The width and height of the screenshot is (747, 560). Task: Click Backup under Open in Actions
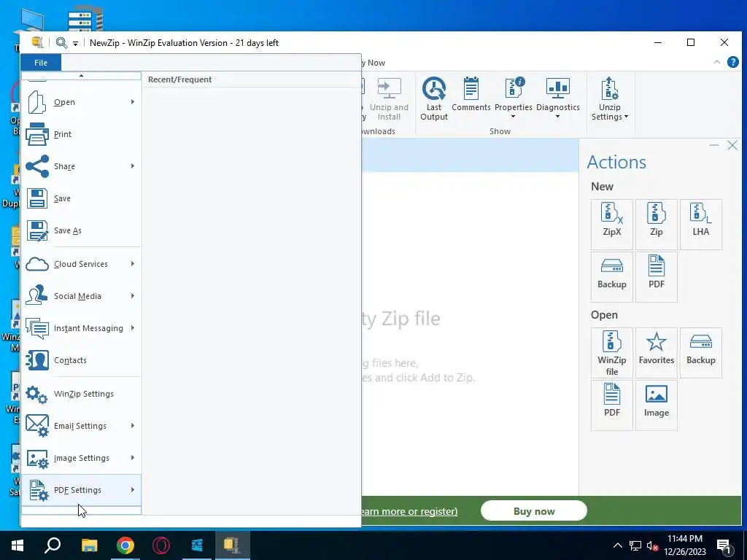[701, 353]
